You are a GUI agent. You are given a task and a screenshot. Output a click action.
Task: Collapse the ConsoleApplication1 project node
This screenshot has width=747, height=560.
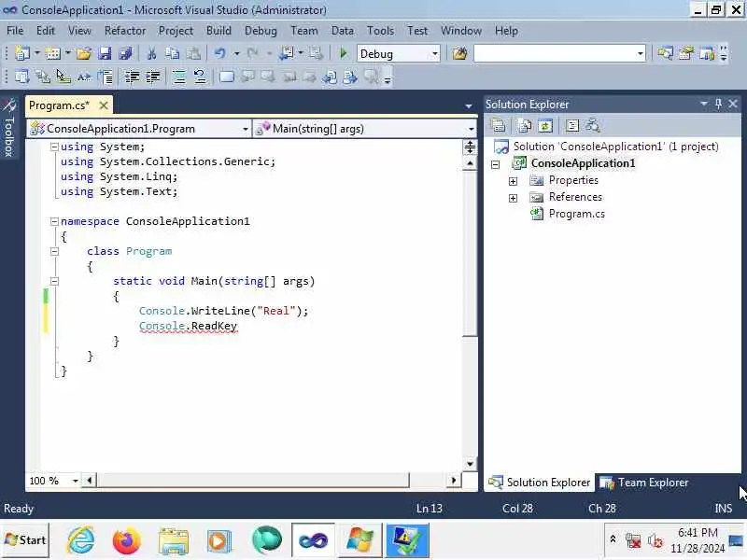[496, 164]
